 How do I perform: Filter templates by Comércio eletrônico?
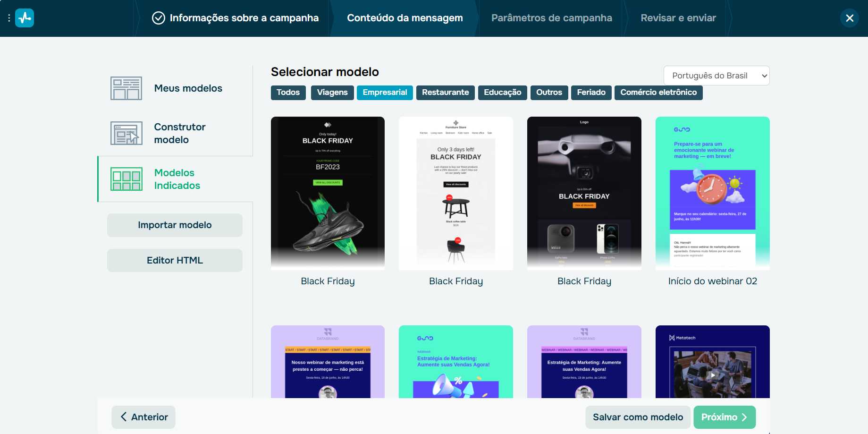[x=658, y=93]
